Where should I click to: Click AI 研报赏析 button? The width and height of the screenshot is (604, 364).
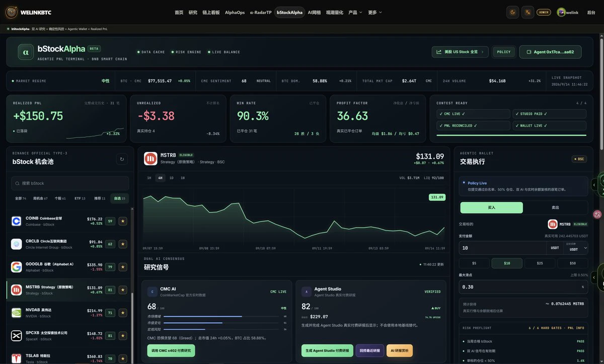pos(400,350)
